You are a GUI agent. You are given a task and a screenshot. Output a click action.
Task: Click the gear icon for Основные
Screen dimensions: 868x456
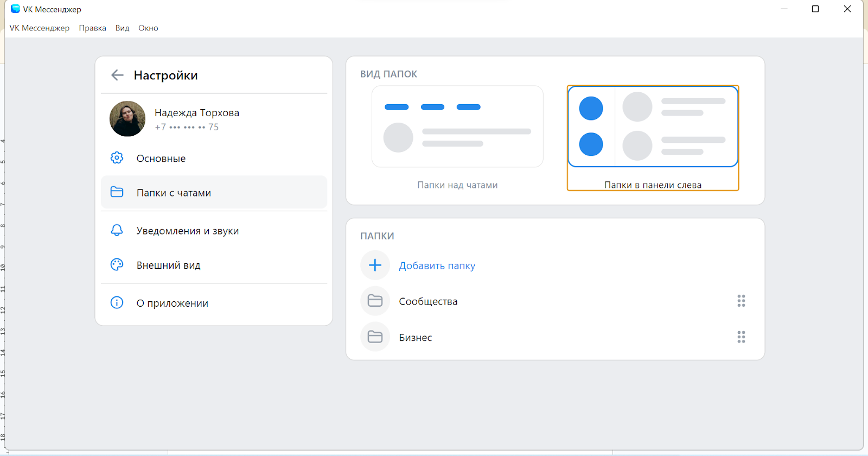(117, 158)
